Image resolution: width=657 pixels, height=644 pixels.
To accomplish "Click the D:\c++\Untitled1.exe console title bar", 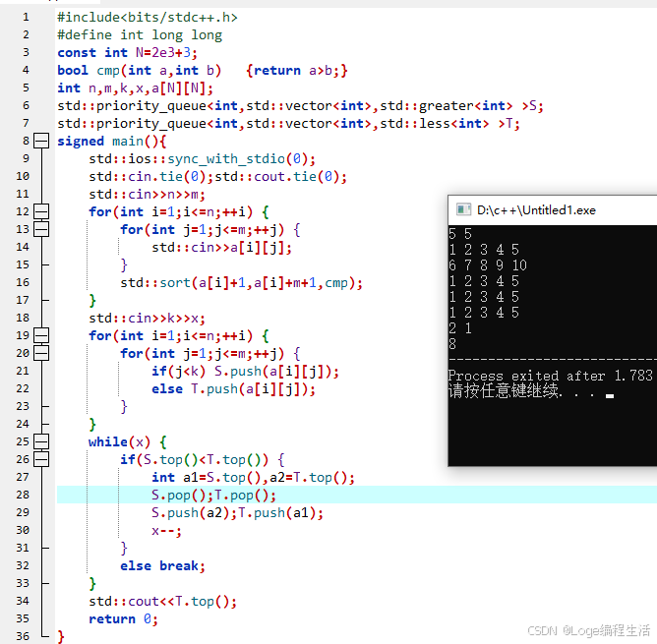I will [x=552, y=210].
